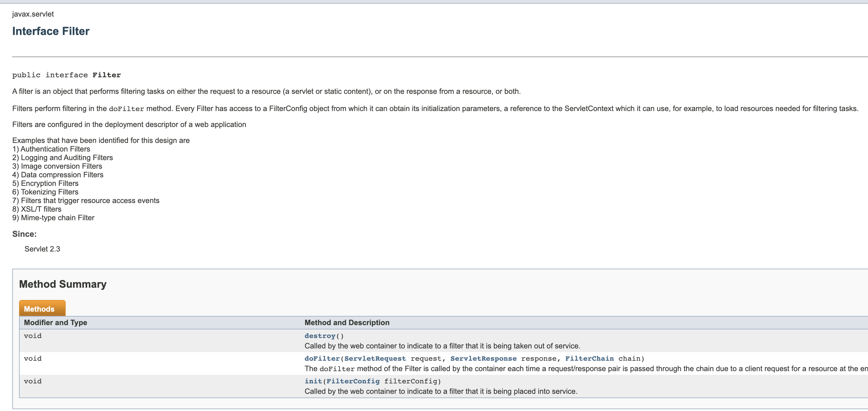Open the destroy() method link

[x=320, y=336]
